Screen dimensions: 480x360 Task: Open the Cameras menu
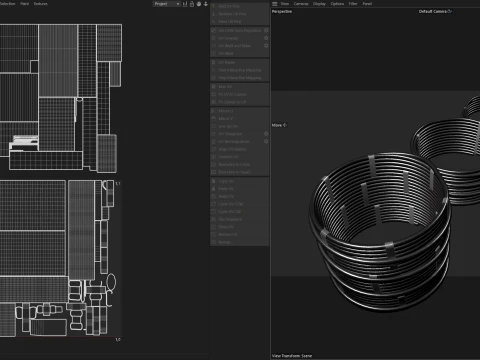tap(301, 4)
